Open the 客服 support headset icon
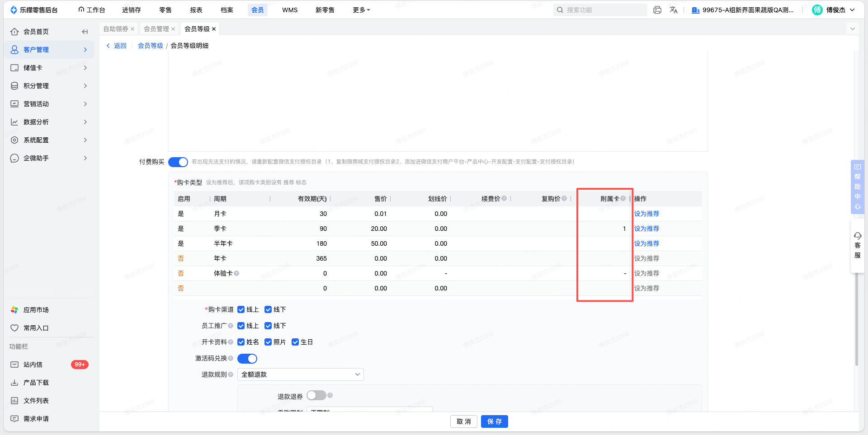 pos(857,245)
